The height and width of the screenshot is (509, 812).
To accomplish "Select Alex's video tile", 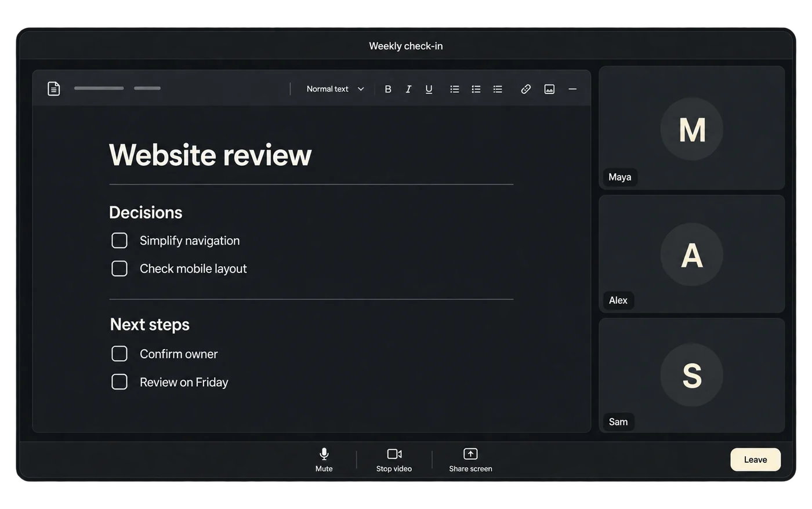I will pyautogui.click(x=692, y=254).
